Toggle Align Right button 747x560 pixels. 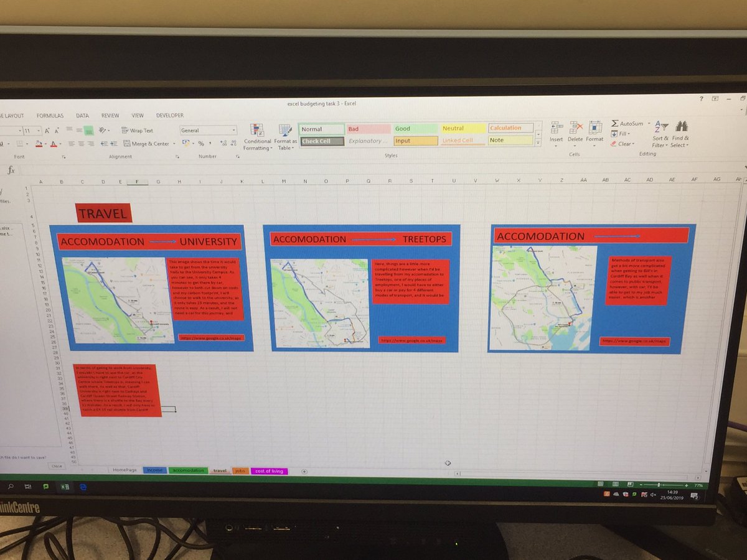[90, 144]
